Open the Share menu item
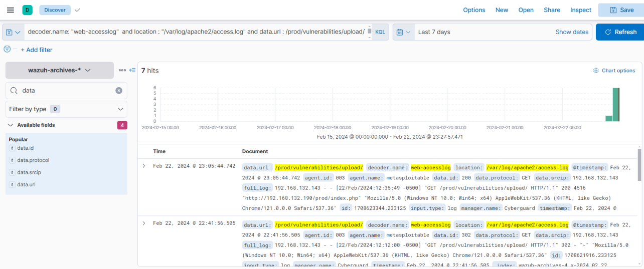This screenshot has width=644, height=269. [552, 10]
